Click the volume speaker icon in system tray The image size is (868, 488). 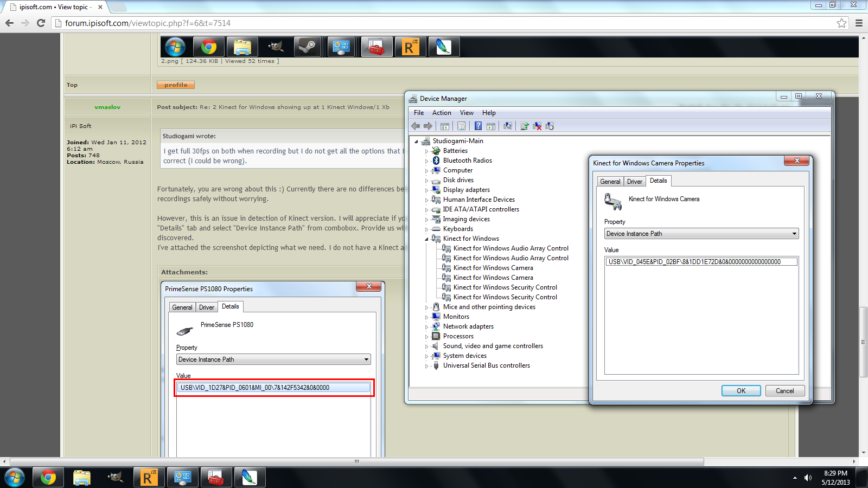pyautogui.click(x=808, y=478)
